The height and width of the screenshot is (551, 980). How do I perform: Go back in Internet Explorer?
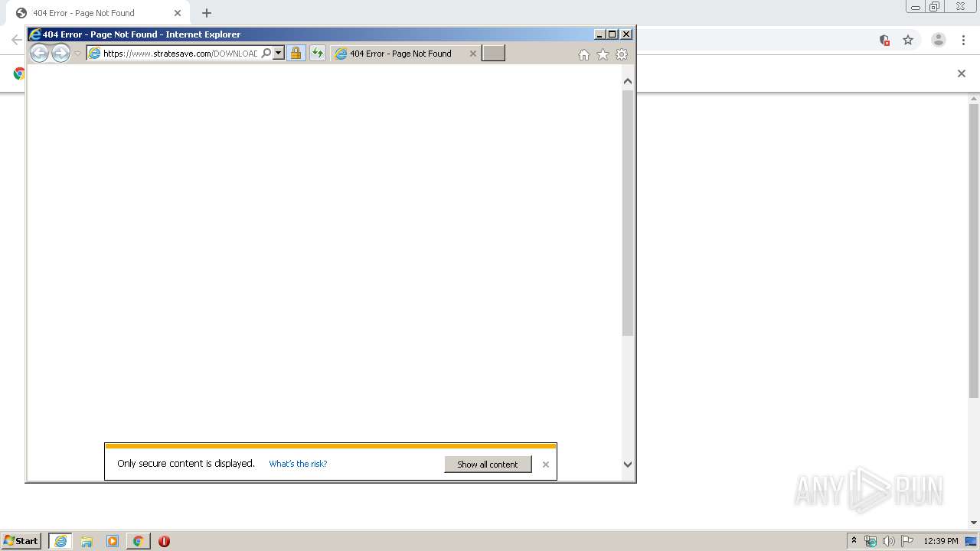(39, 53)
